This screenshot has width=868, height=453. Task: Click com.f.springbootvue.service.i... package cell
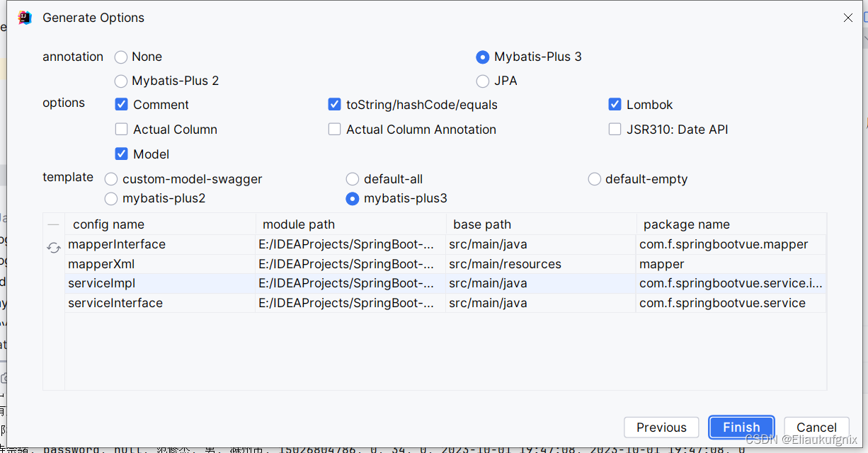[731, 283]
